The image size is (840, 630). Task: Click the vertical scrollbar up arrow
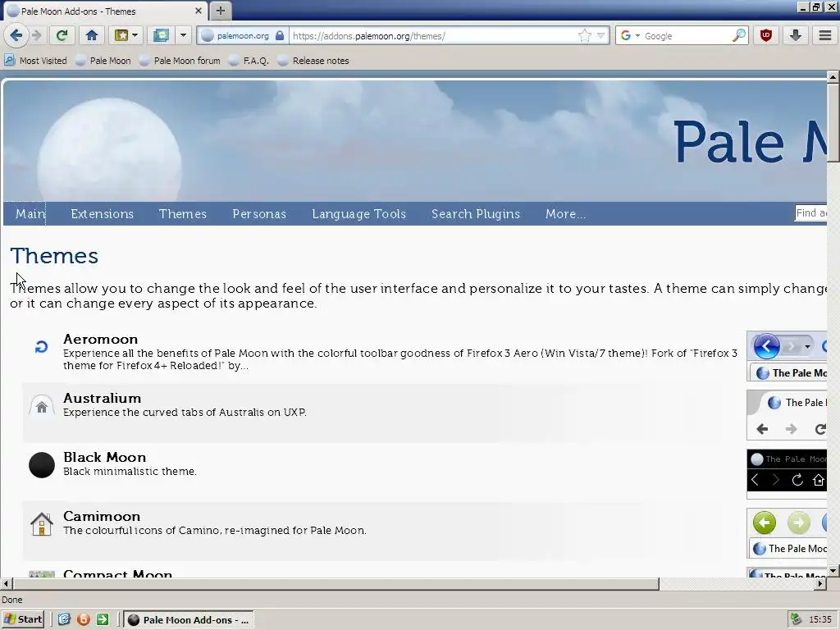(833, 76)
